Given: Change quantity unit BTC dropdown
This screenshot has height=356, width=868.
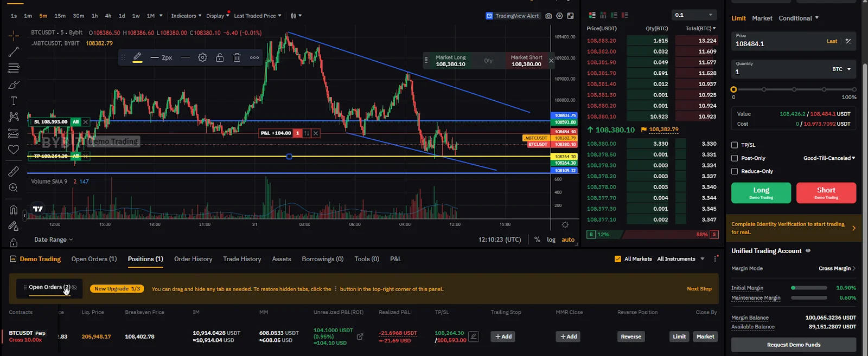Looking at the screenshot, I should click(841, 69).
